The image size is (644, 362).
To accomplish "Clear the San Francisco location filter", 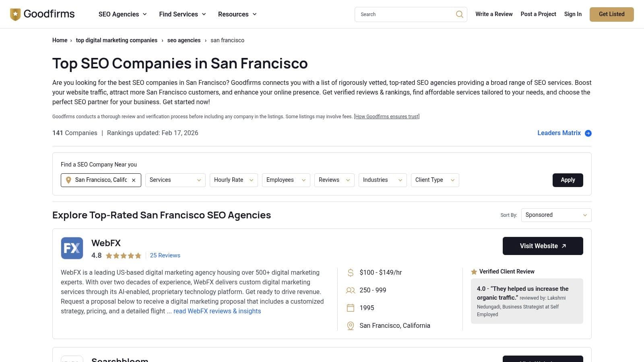I will (x=134, y=180).
